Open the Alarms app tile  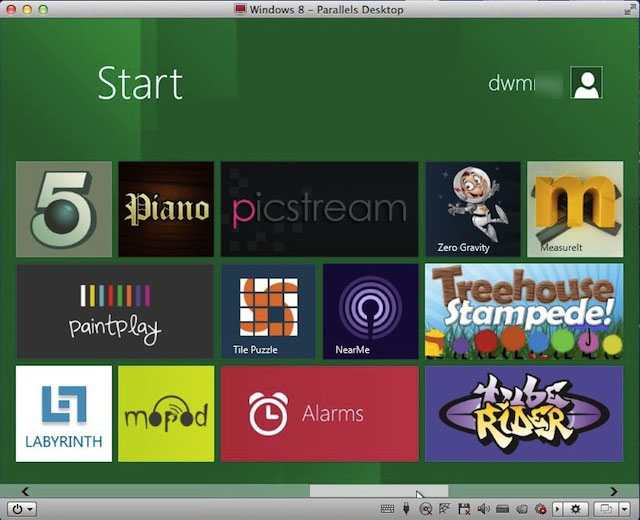319,414
